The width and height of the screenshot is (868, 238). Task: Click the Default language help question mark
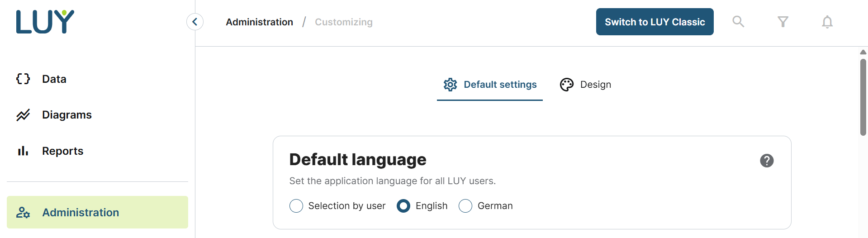click(x=767, y=161)
